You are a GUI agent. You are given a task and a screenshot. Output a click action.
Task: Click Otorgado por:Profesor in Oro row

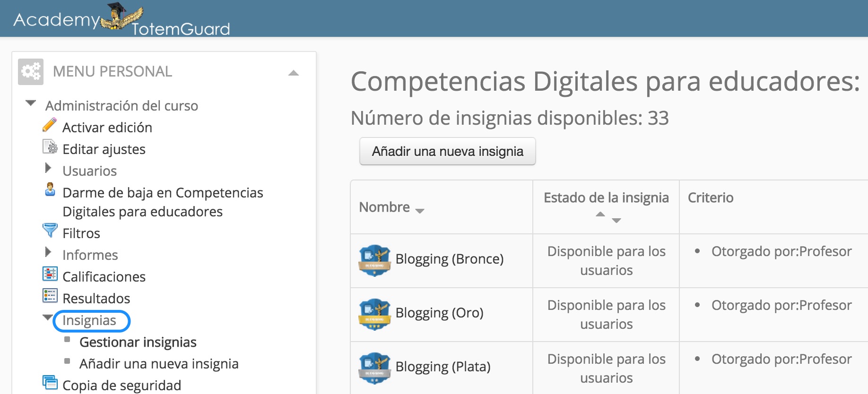tap(781, 305)
